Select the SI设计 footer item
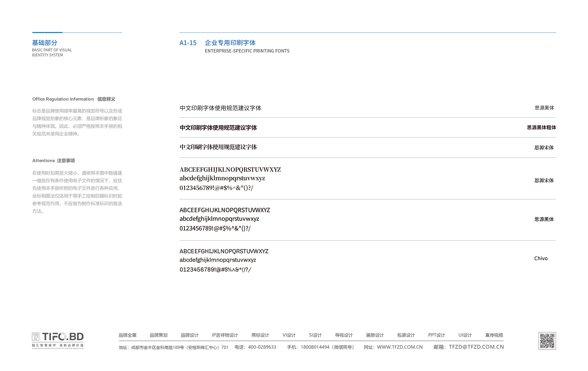The image size is (588, 371). tap(315, 335)
